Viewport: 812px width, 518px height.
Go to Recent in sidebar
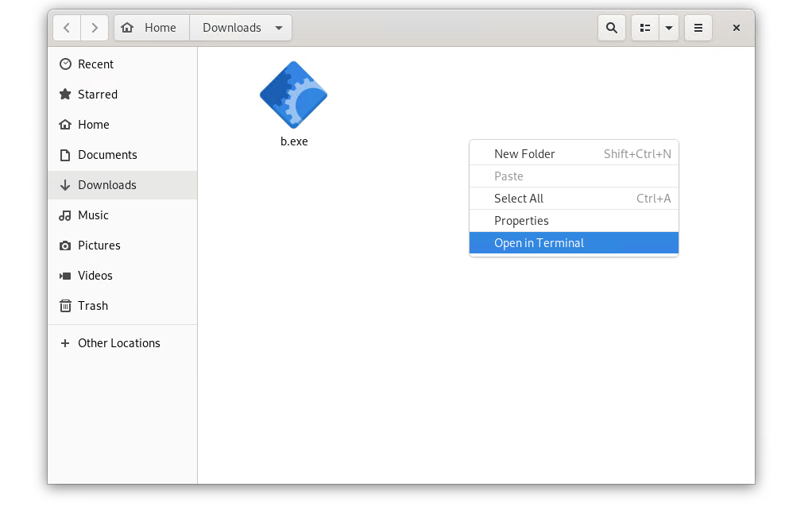pyautogui.click(x=95, y=64)
